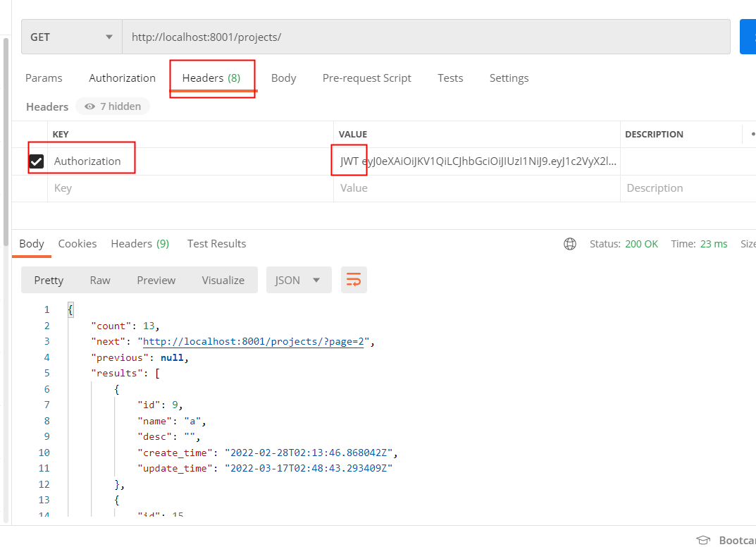View the Test Results tab
This screenshot has height=547, width=756.
pos(216,244)
